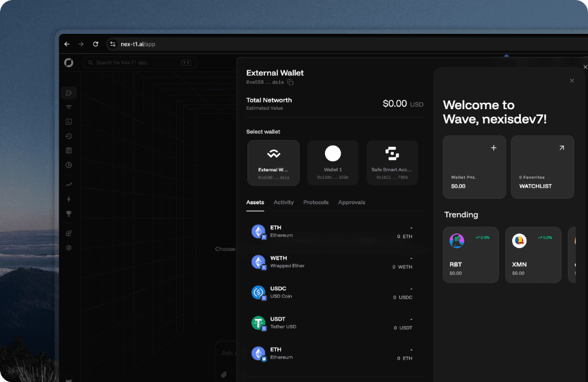Select the Wallet 1 card
Screen dimensions: 588x382
pos(332,163)
